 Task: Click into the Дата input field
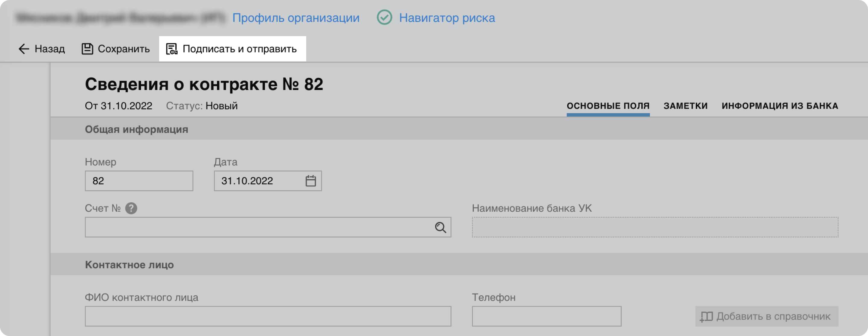click(x=258, y=181)
